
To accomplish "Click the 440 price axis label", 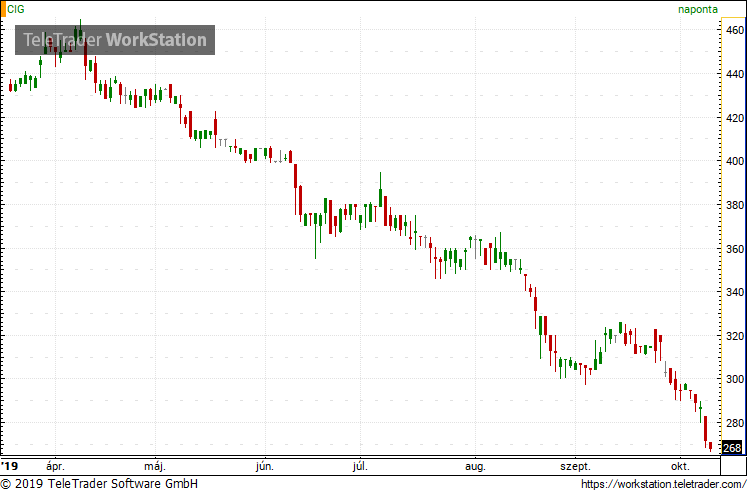I will point(736,74).
